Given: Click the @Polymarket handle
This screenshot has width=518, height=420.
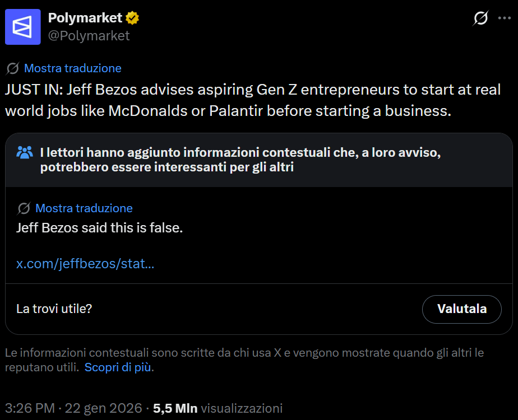Looking at the screenshot, I should 89,36.
